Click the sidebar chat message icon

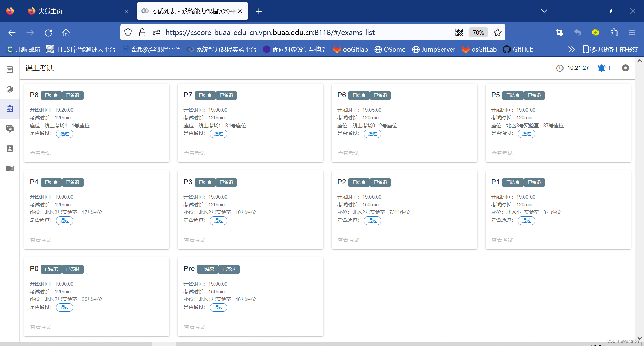[10, 129]
